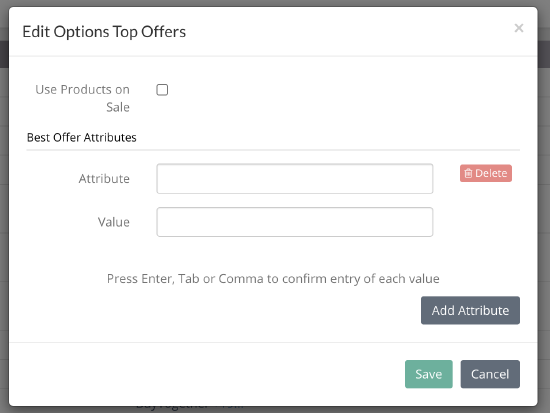The width and height of the screenshot is (550, 413).
Task: Click the Attribute field label
Action: tap(104, 179)
